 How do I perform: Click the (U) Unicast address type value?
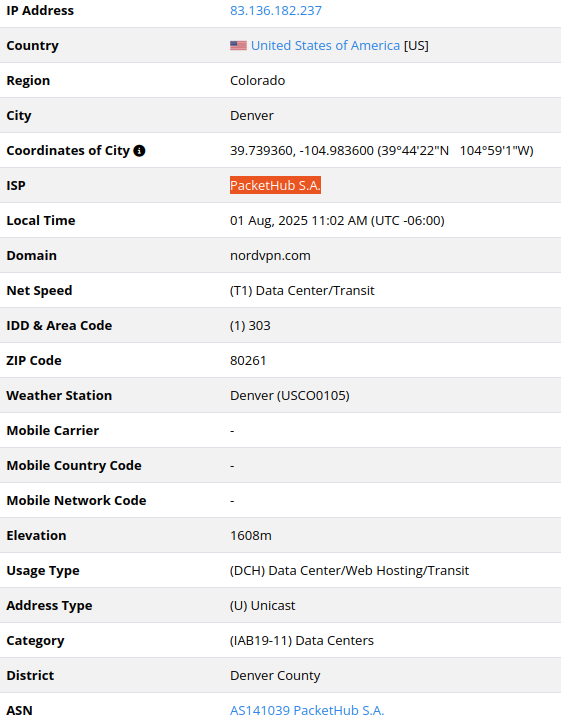coord(262,606)
